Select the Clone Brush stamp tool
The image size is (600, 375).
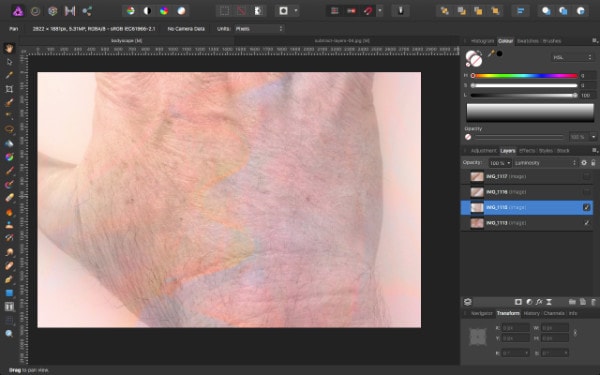pyautogui.click(x=9, y=225)
